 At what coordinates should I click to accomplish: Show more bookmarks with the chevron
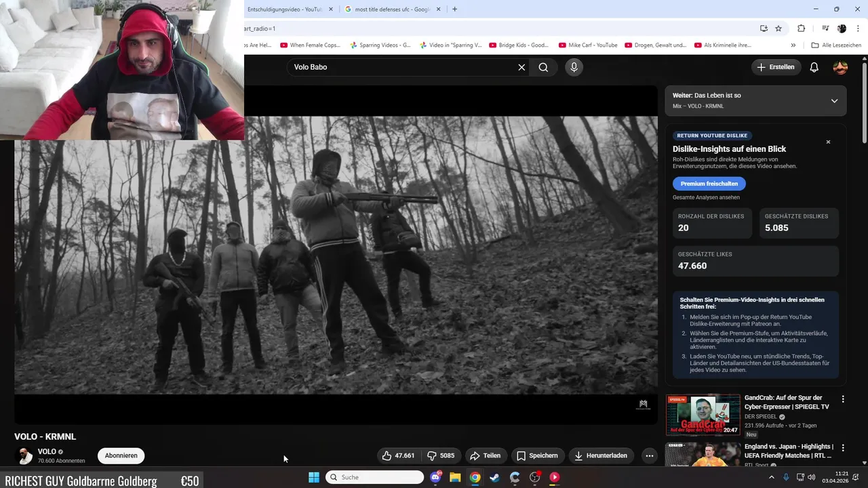[x=793, y=45]
